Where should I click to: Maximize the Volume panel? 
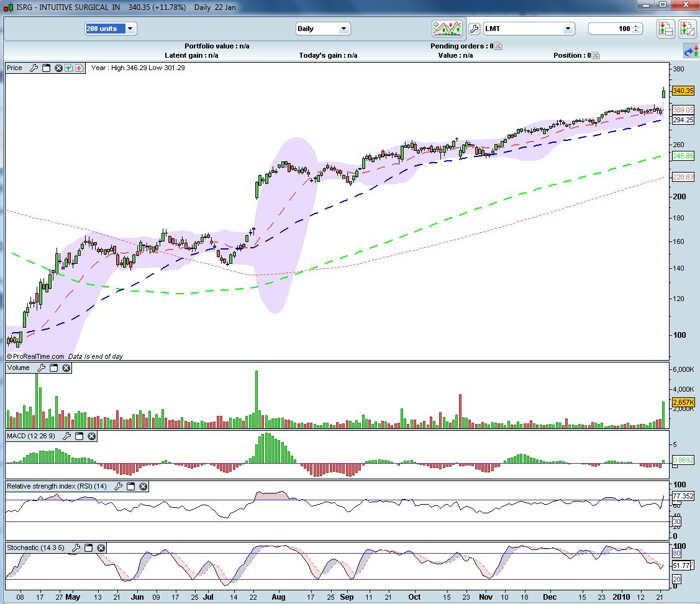tap(53, 367)
